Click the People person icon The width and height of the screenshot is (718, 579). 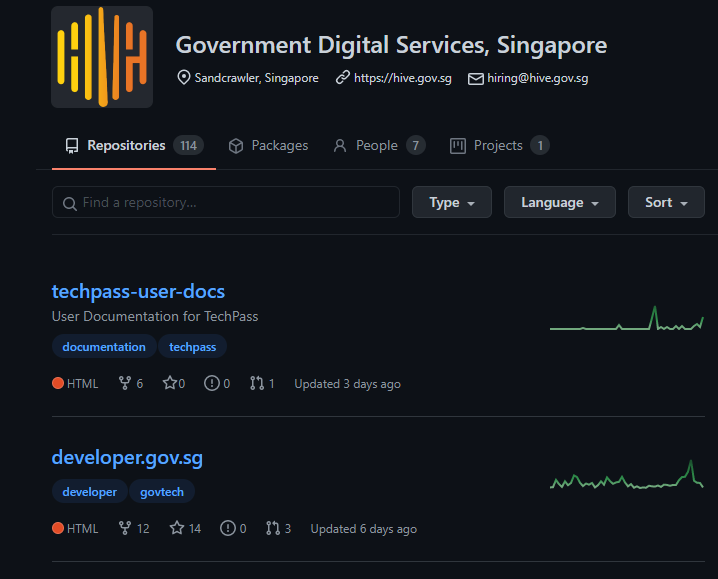[x=340, y=146]
